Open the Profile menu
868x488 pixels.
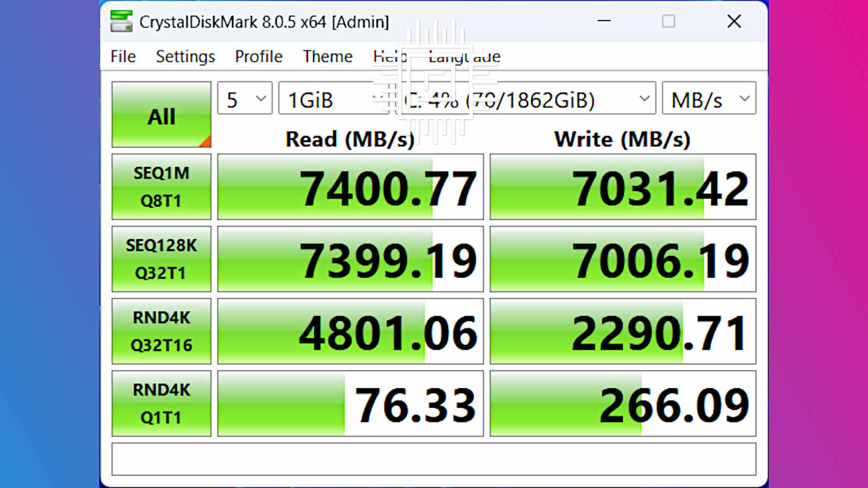258,56
